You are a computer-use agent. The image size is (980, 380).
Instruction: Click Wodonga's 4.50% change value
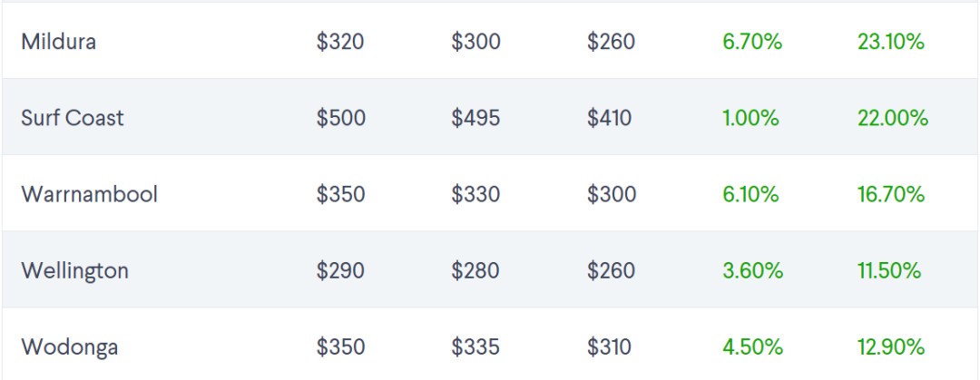(752, 346)
